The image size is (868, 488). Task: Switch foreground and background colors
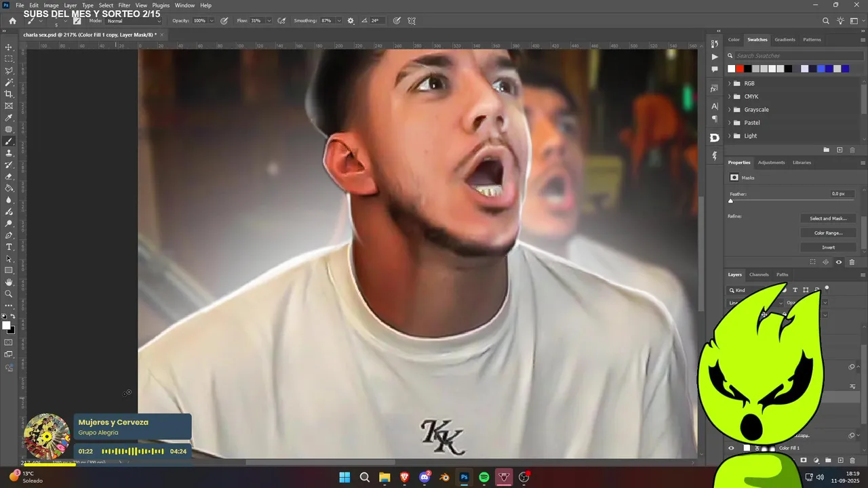13,317
